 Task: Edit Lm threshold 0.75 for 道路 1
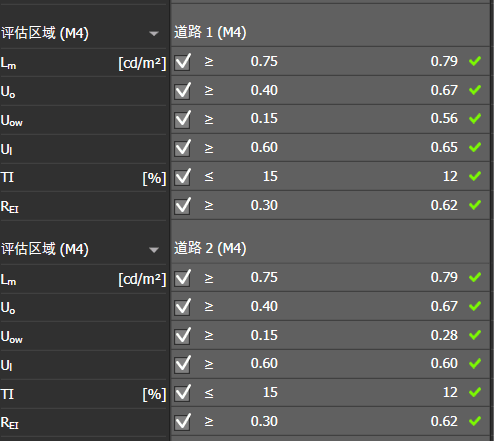264,61
